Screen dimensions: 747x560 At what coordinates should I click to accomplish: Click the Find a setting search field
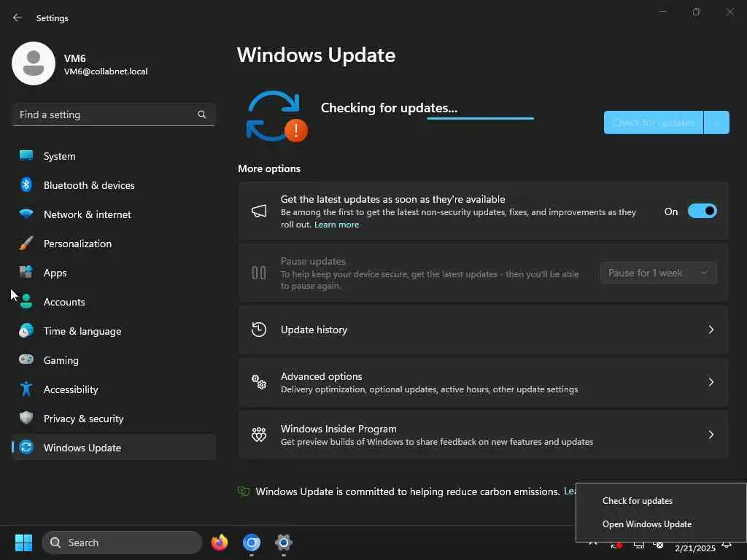113,114
